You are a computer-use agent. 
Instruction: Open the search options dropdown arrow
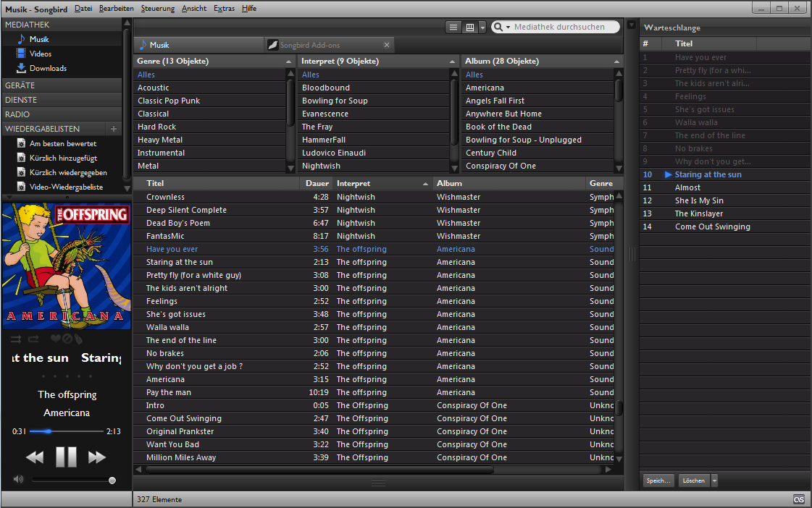508,27
